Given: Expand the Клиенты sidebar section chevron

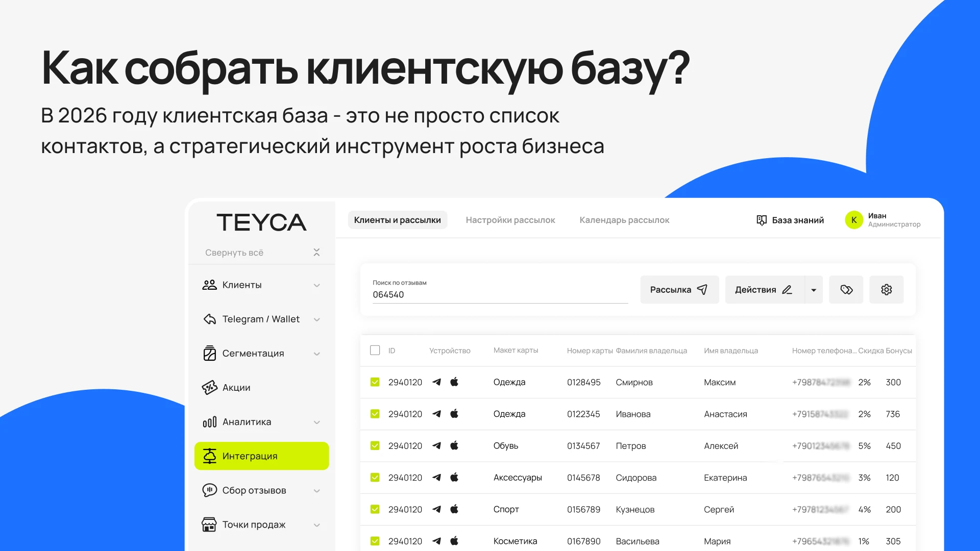Looking at the screenshot, I should pyautogui.click(x=316, y=285).
